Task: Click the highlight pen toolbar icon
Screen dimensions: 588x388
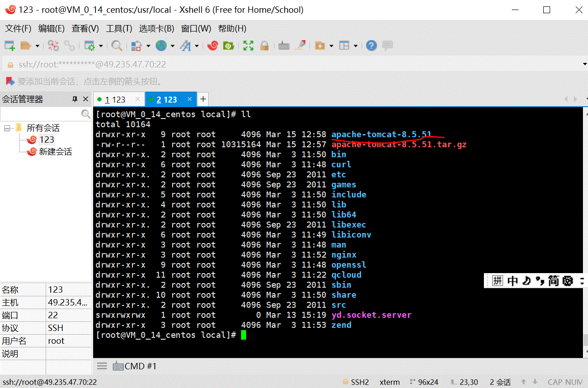Action: [300, 45]
